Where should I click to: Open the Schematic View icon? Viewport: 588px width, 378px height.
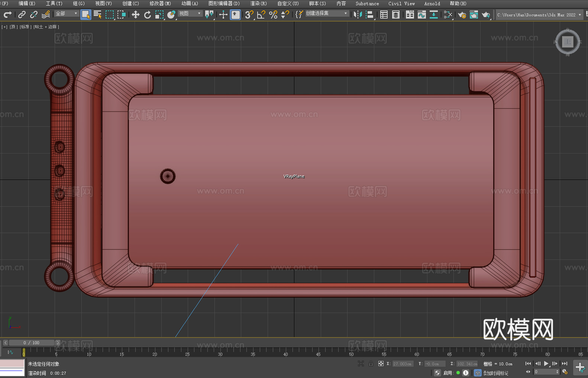pyautogui.click(x=433, y=14)
